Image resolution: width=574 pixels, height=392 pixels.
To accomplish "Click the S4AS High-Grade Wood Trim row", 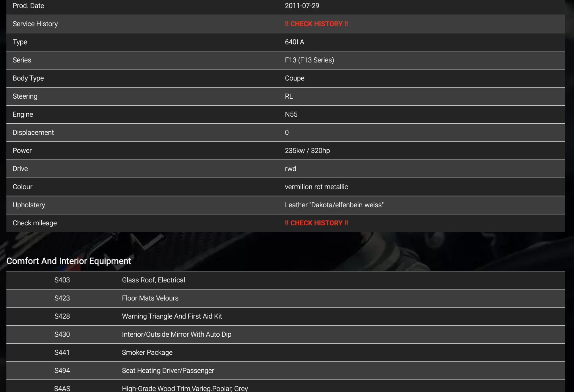I will (x=185, y=388).
